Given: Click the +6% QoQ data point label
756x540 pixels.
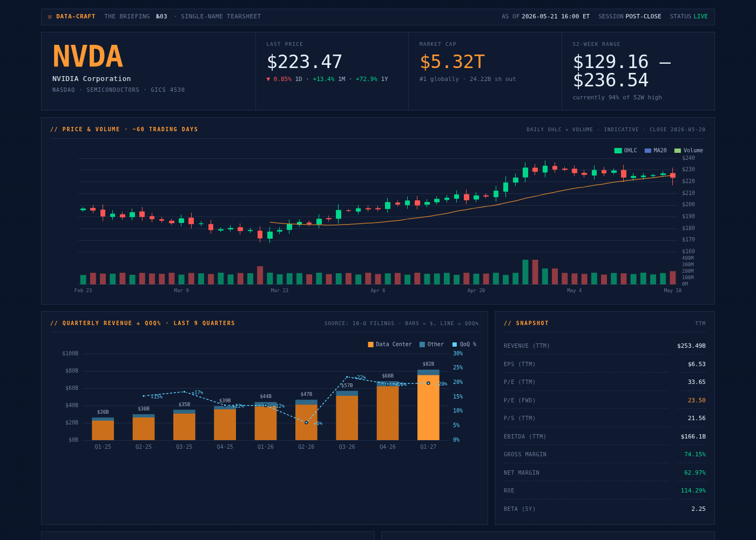Looking at the screenshot, I should [x=318, y=424].
